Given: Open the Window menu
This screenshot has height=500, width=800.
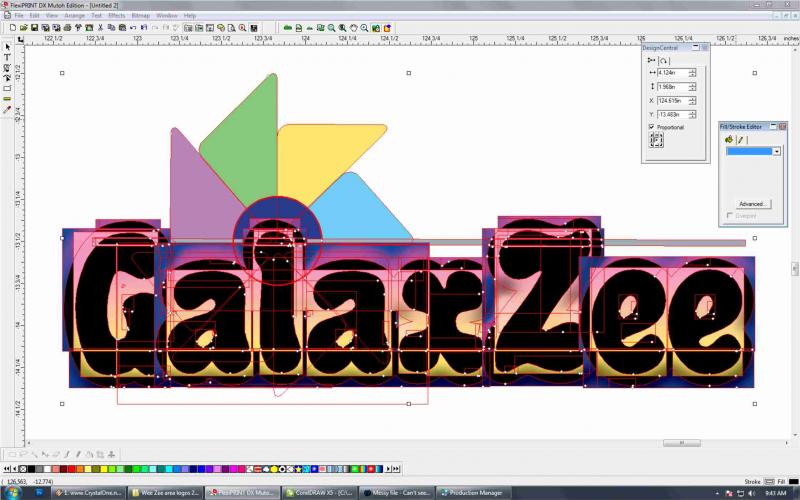Looking at the screenshot, I should tap(167, 16).
